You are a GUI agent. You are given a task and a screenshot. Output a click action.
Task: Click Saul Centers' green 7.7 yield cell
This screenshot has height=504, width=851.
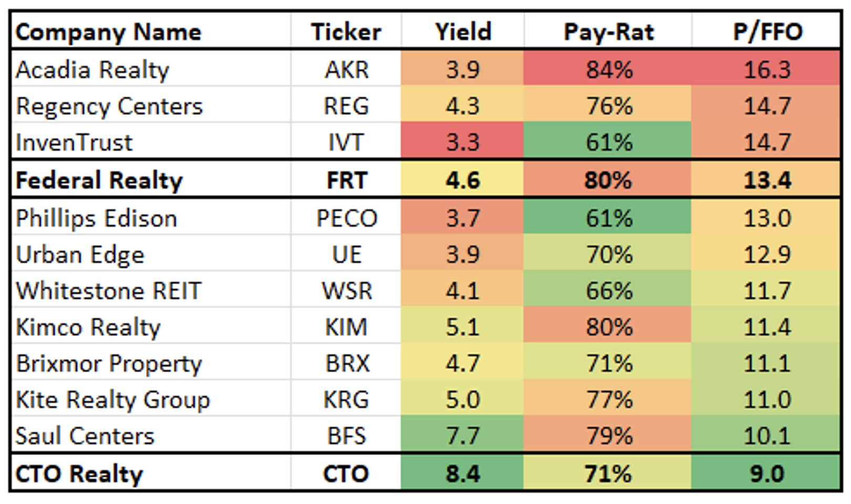click(463, 436)
